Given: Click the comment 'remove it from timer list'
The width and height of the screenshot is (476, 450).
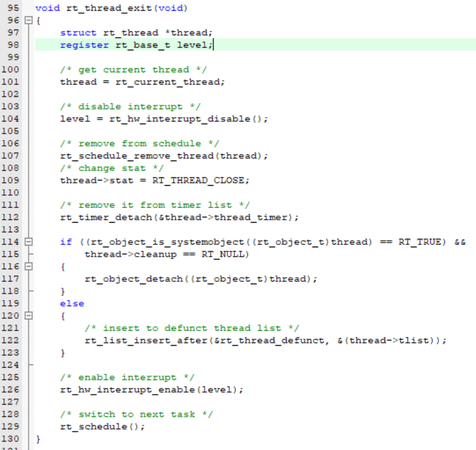Looking at the screenshot, I should coord(155,205).
